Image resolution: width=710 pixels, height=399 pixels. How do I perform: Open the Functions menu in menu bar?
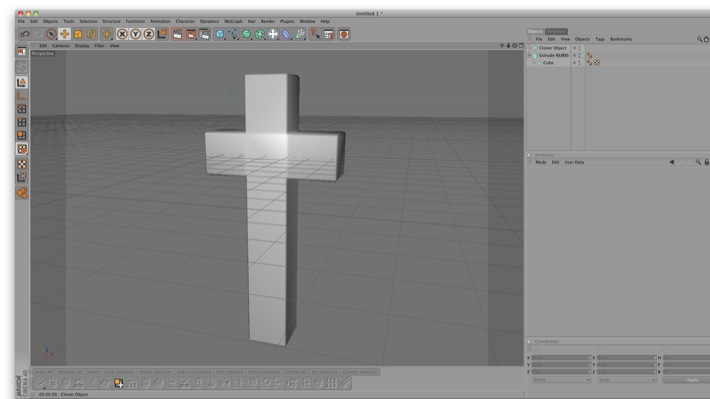coord(135,21)
